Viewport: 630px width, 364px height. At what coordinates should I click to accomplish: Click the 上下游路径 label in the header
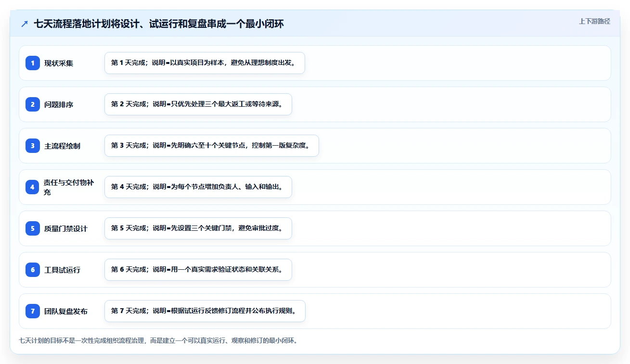pyautogui.click(x=594, y=21)
